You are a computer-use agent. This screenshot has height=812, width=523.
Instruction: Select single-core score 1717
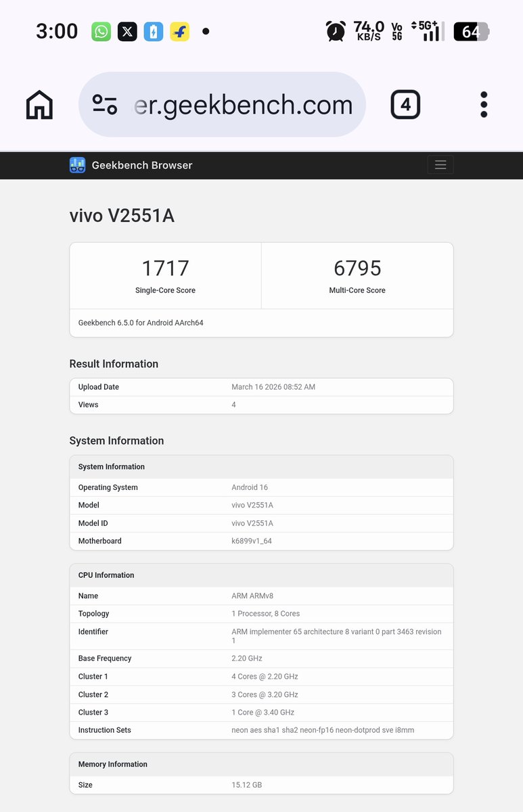coord(166,268)
